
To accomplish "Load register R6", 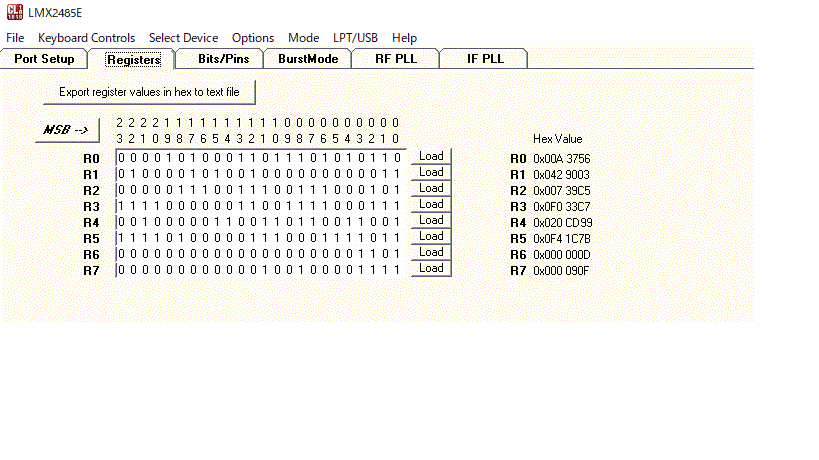I will (x=431, y=252).
